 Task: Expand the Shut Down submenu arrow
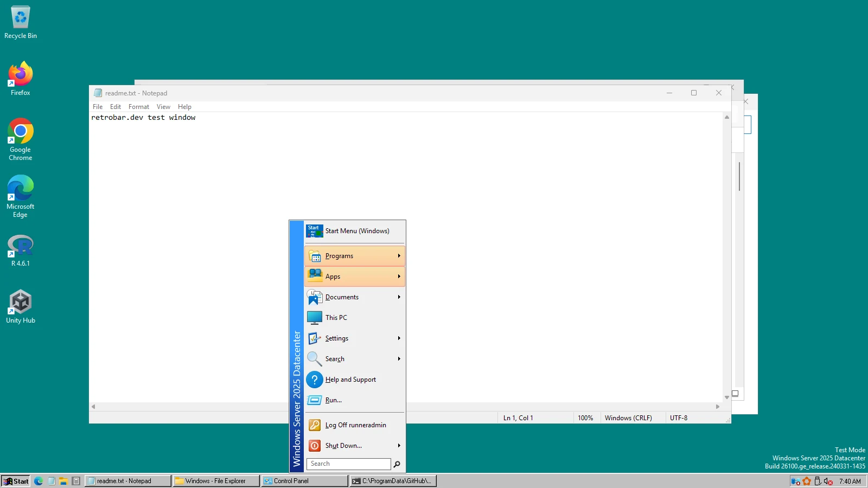click(x=399, y=446)
